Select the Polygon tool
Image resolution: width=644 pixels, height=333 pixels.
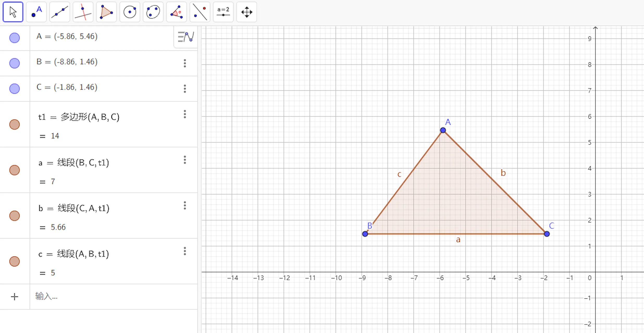pyautogui.click(x=106, y=12)
